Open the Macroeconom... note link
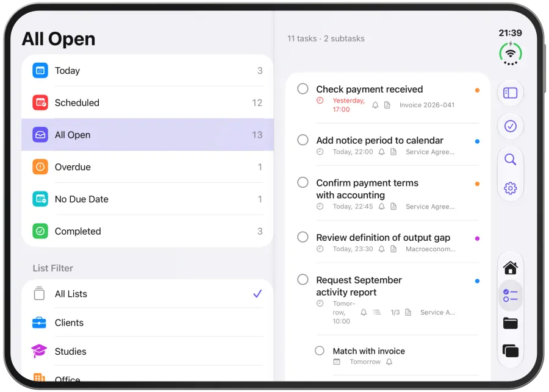The height and width of the screenshot is (392, 549). [430, 249]
